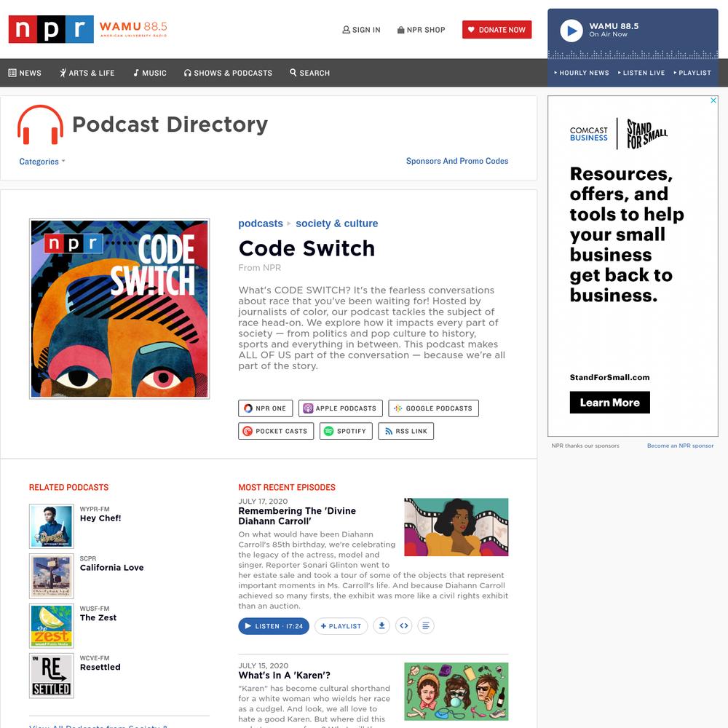Open the Search menu item
Image resolution: width=728 pixels, height=728 pixels.
click(309, 73)
